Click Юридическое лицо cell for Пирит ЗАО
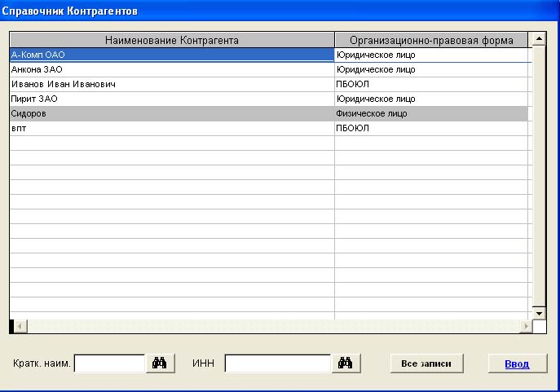This screenshot has width=560, height=392. click(x=431, y=99)
